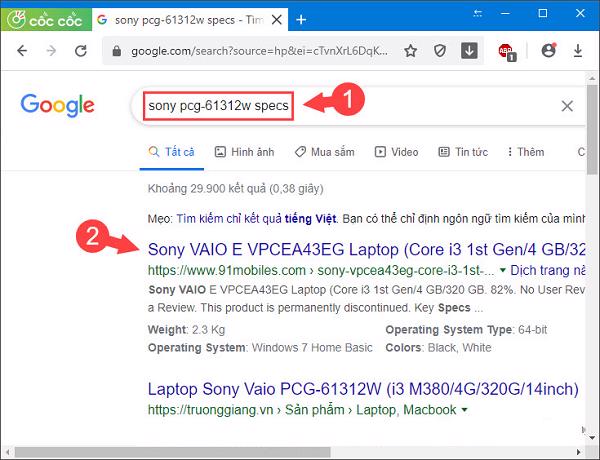The image size is (600, 460).
Task: Click Tìm kiếm chỉ kết quả tiếng Việt link
Action: 256,219
